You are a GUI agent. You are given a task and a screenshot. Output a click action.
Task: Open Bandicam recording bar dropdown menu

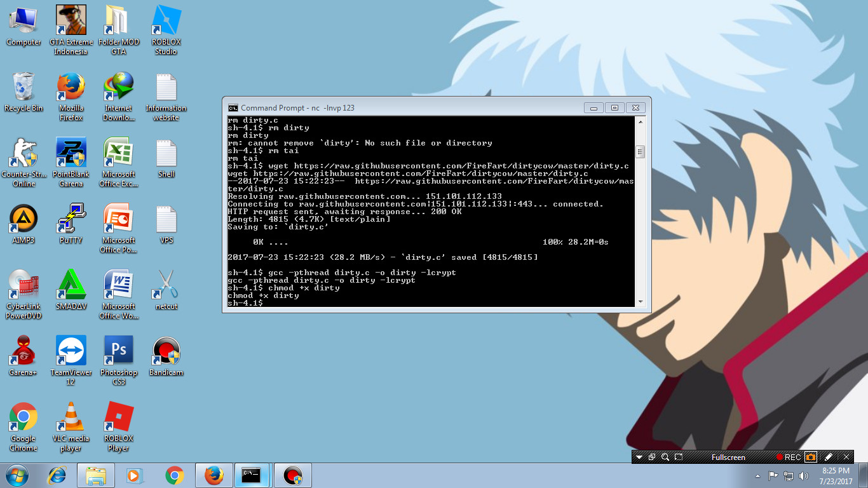(x=640, y=457)
